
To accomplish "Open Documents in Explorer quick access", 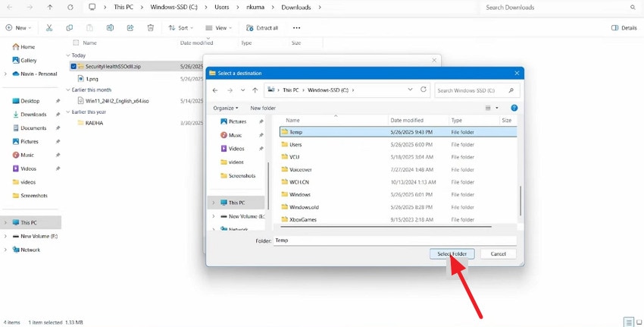I will coord(33,128).
